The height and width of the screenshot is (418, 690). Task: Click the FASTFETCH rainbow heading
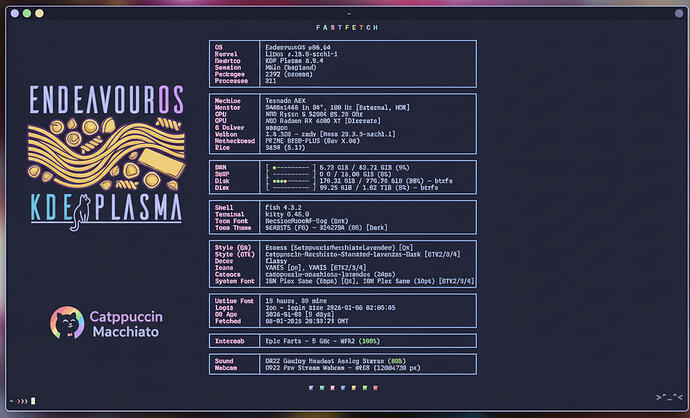coord(347,27)
